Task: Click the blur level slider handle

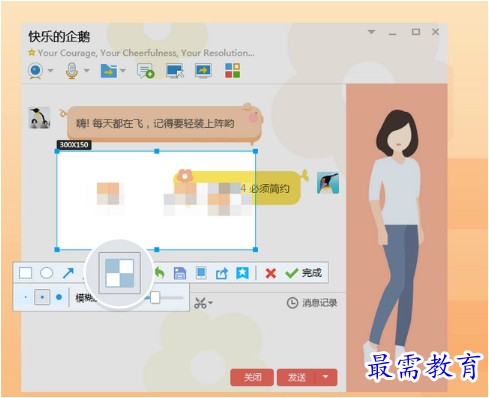Action: click(155, 298)
